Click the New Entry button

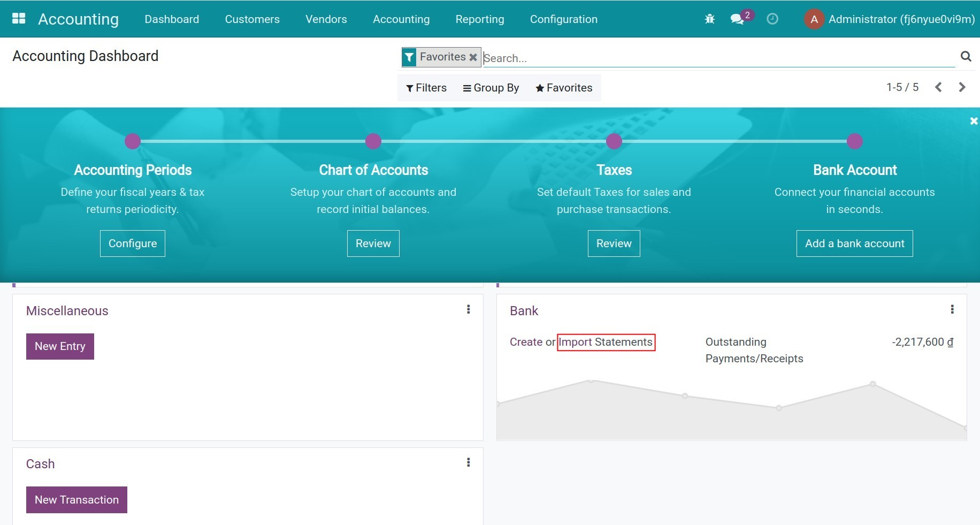tap(60, 346)
